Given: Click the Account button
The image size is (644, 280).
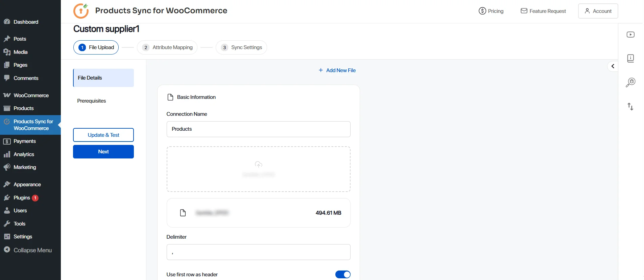Looking at the screenshot, I should tap(598, 11).
